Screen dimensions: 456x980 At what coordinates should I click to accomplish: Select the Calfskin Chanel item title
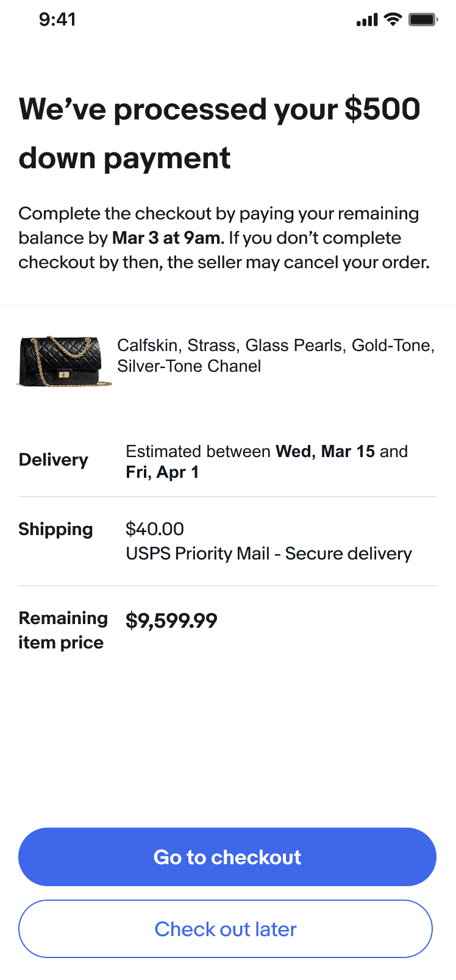pos(276,355)
